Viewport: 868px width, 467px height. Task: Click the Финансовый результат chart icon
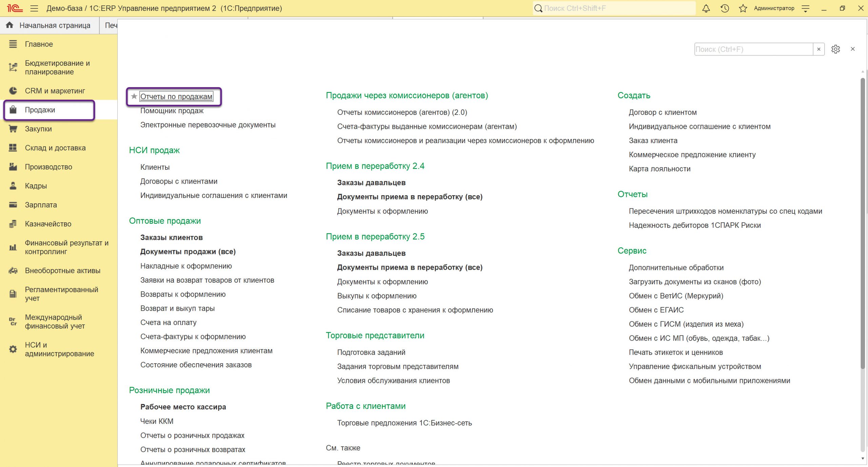coord(13,247)
